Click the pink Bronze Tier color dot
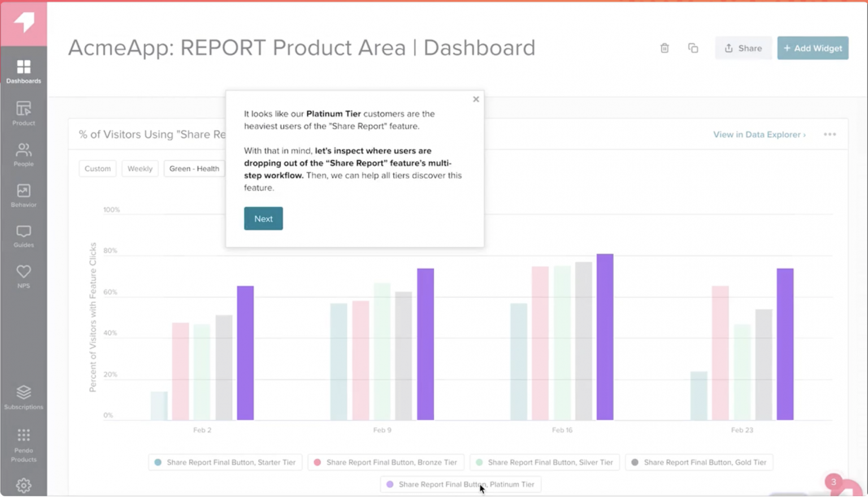The width and height of the screenshot is (868, 497). tap(318, 462)
